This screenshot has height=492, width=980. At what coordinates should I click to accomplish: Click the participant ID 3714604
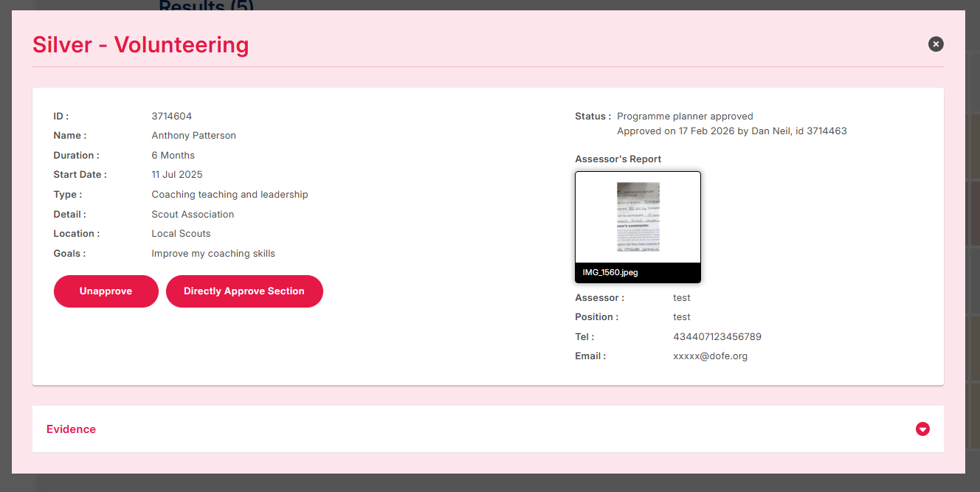[x=171, y=117]
